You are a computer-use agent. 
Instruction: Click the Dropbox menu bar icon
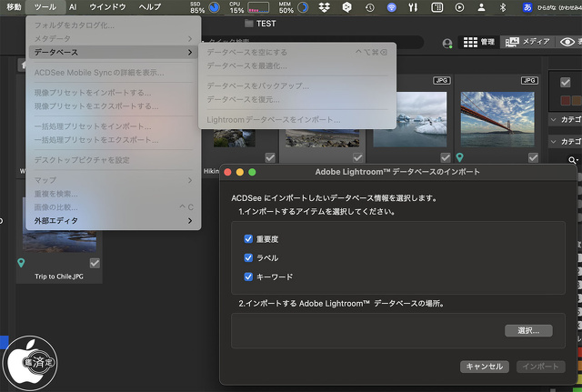[325, 7]
